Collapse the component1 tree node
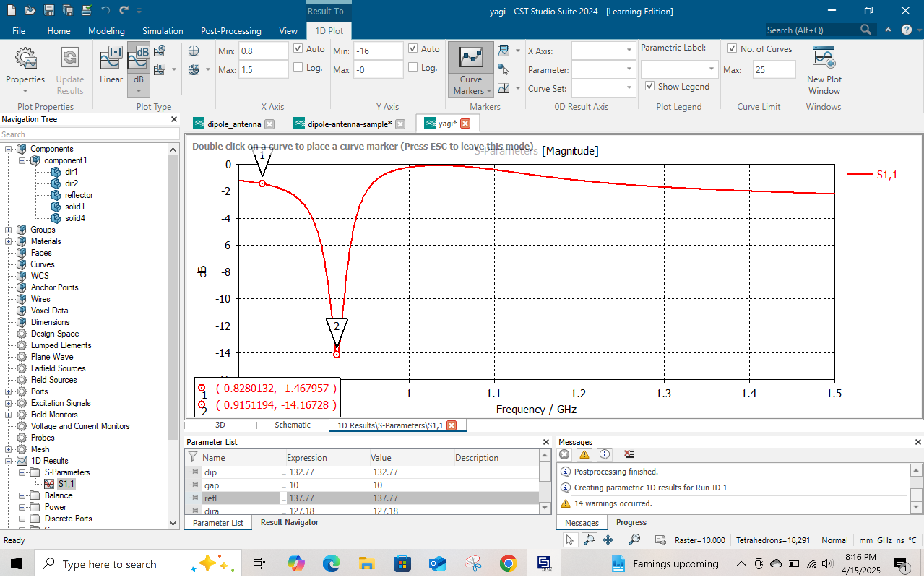 click(22, 160)
